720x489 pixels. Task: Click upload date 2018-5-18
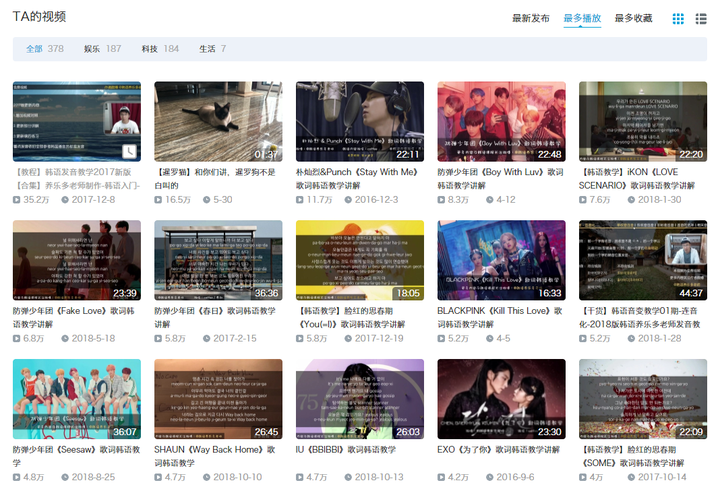click(89, 338)
